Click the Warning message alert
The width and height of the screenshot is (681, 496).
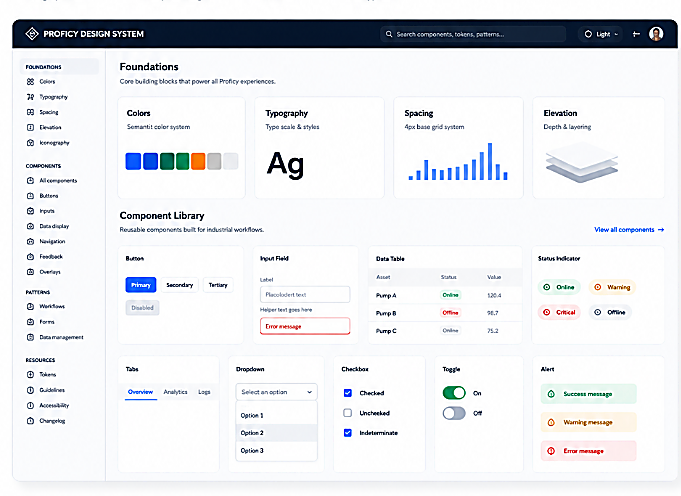[x=588, y=422]
